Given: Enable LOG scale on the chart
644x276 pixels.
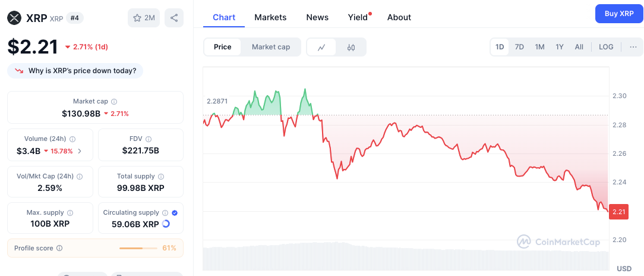Looking at the screenshot, I should click(606, 47).
